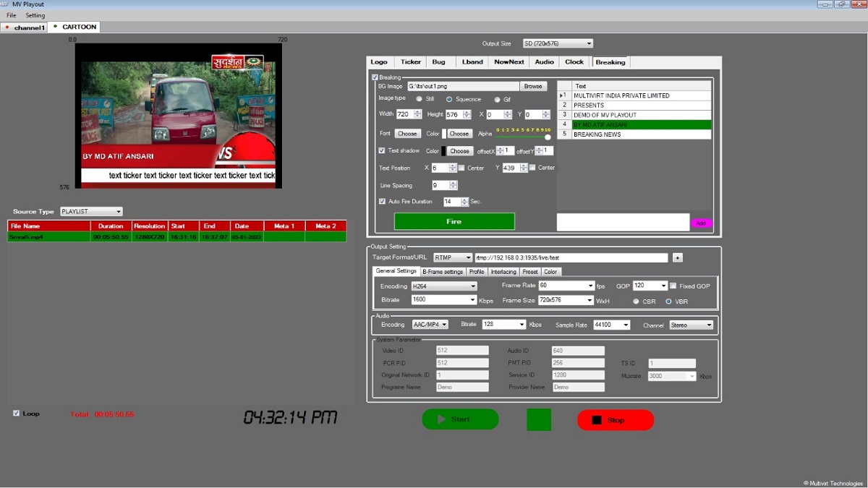
Task: Toggle the Loop checkbox
Action: tap(17, 414)
